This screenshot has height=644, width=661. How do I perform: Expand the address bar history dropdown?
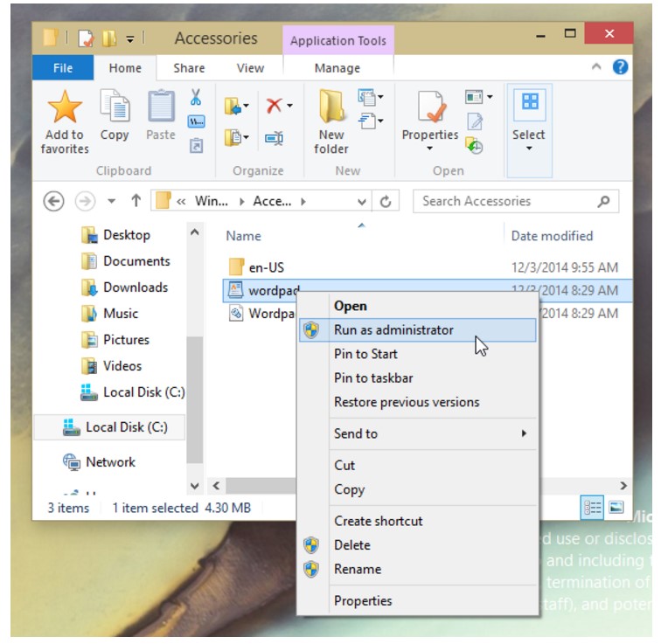coord(361,202)
